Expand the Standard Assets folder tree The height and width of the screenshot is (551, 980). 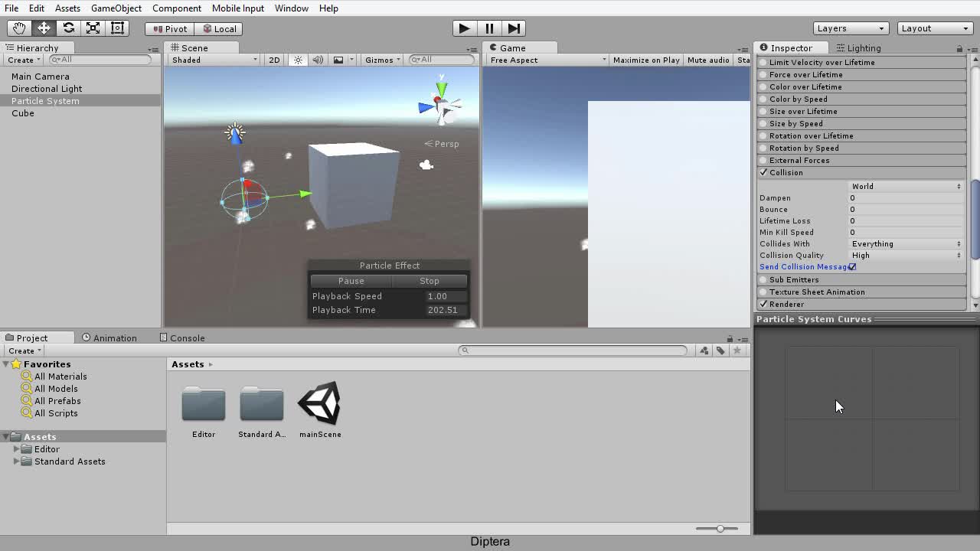point(17,461)
